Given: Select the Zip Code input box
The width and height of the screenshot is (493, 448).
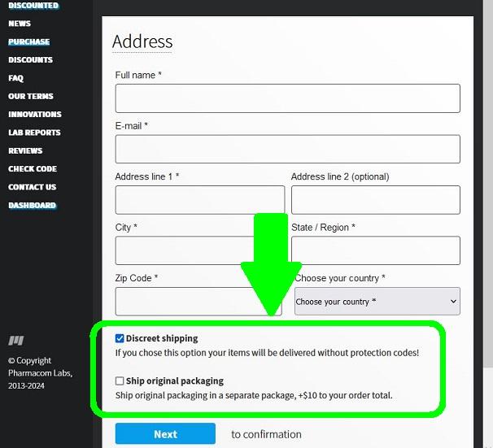Looking at the screenshot, I should 199,301.
